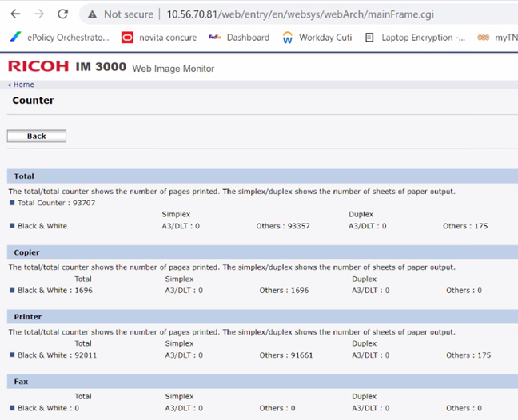Click Black & White : 0 in Fax
The image size is (518, 420).
tap(48, 408)
